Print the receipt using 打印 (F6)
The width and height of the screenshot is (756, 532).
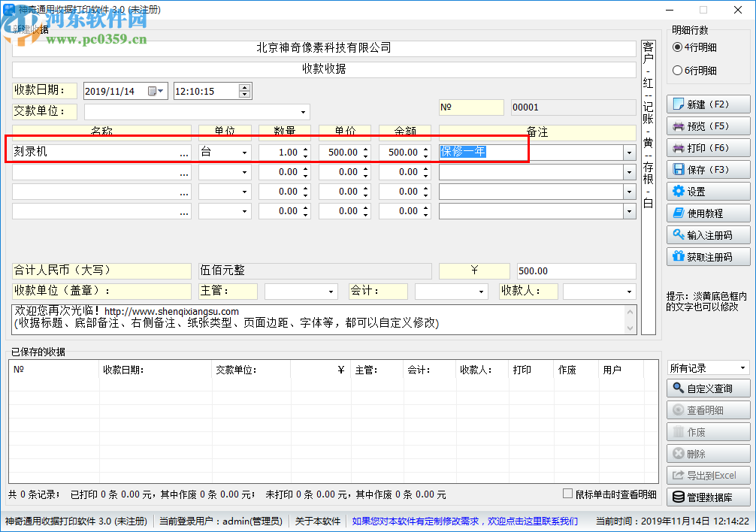707,147
